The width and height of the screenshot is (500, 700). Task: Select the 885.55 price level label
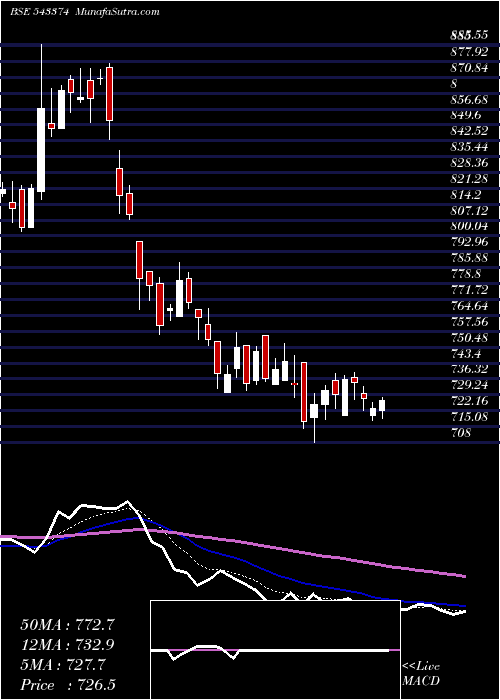pos(469,36)
